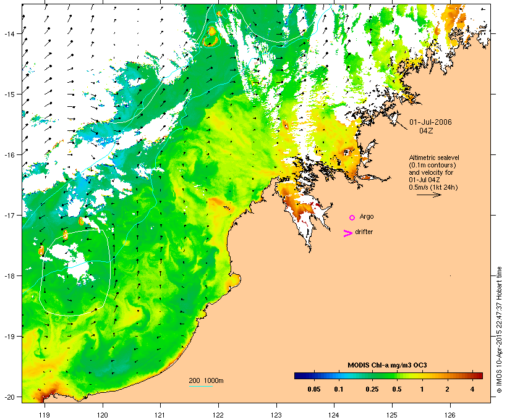Click the 'Argo' legend label

[367, 216]
